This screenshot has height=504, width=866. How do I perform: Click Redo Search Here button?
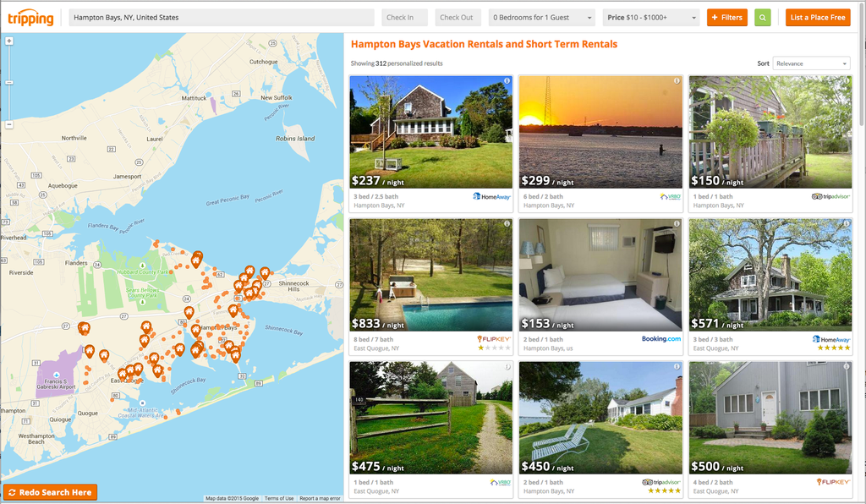50,492
